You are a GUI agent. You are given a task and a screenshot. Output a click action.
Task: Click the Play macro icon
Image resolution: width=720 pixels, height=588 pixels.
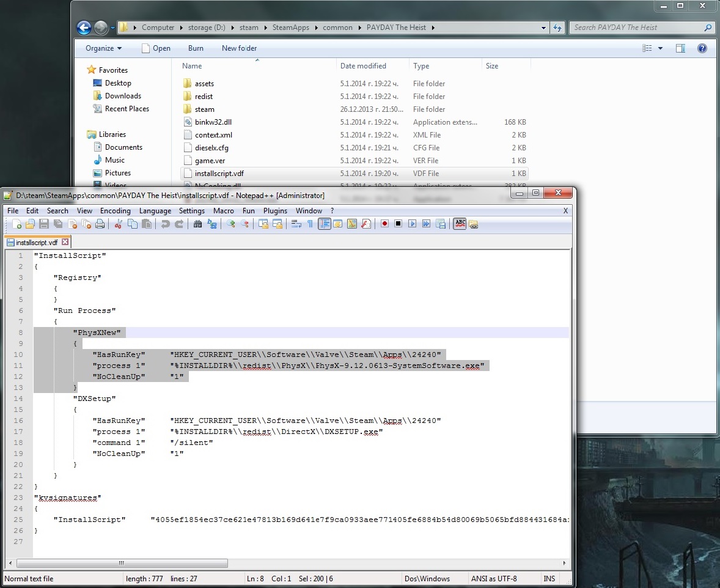pyautogui.click(x=413, y=224)
